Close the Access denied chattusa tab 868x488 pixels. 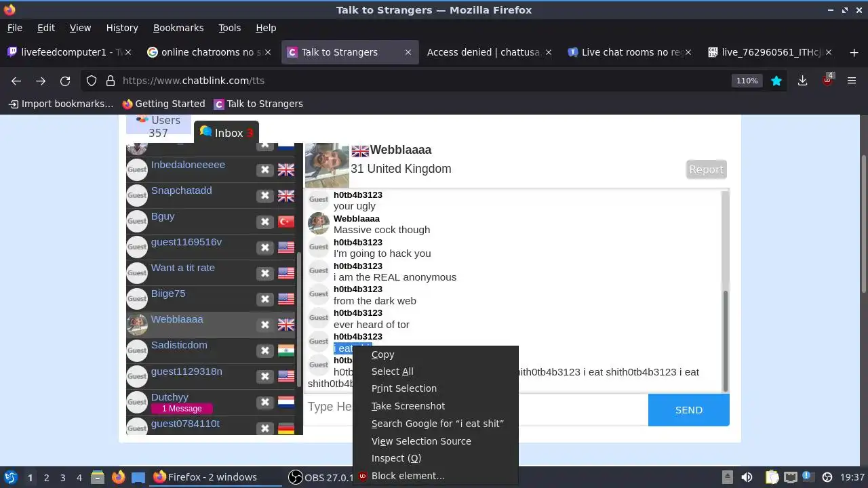[x=548, y=52]
